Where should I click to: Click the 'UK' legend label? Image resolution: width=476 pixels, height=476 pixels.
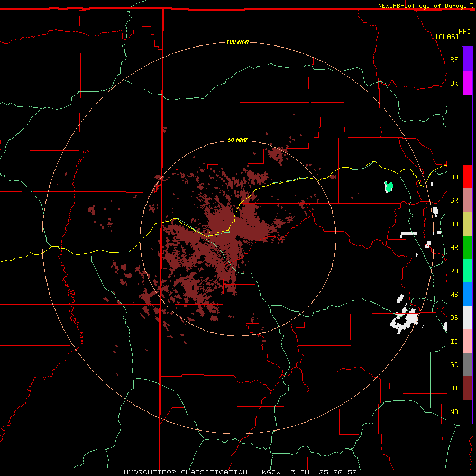point(454,83)
